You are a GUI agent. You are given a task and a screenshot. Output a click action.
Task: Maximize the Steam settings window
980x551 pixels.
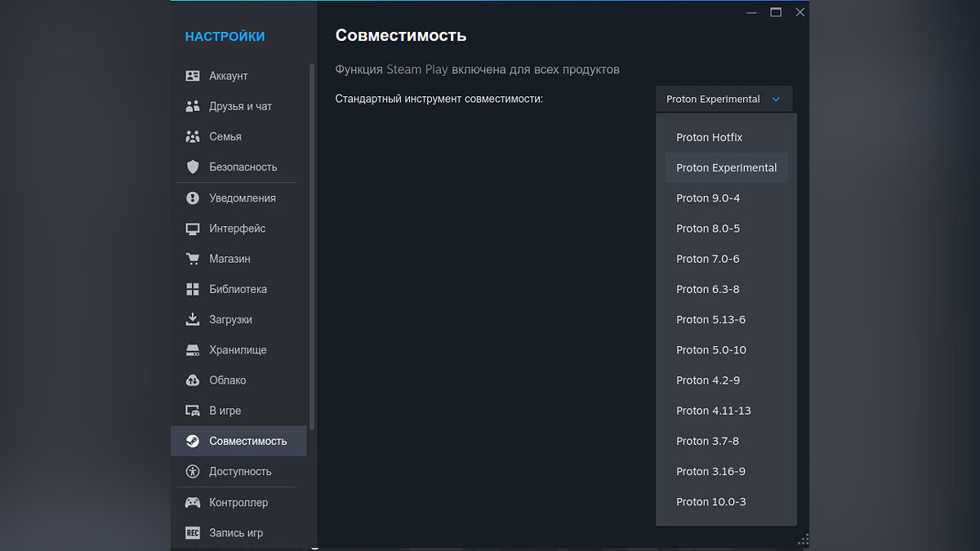coord(776,12)
